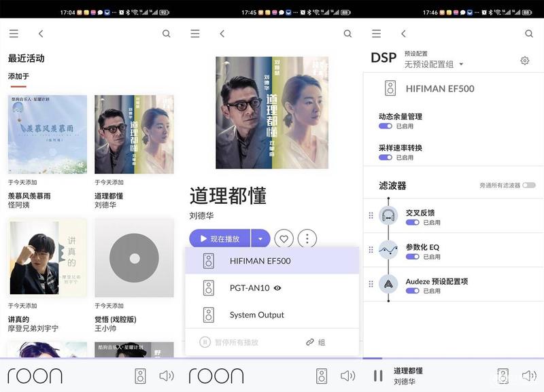The image size is (544, 392).
Task: Click roon logo in recent activity footer
Action: click(x=35, y=376)
